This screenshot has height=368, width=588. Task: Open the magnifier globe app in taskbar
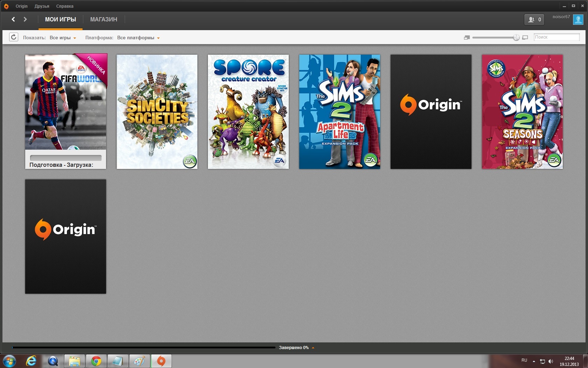tap(53, 361)
